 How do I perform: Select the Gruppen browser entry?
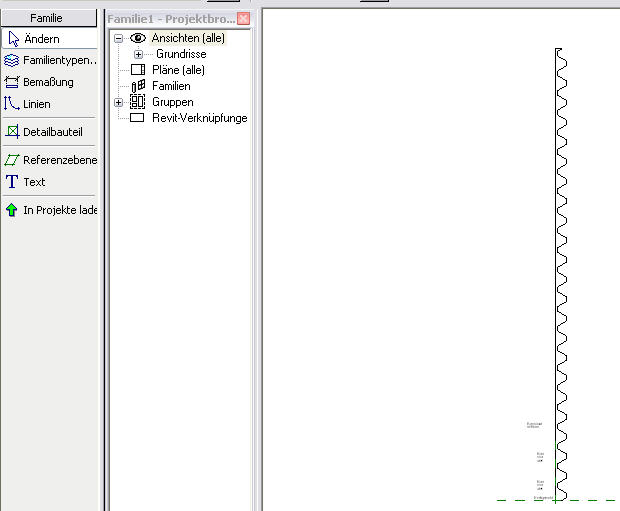173,102
